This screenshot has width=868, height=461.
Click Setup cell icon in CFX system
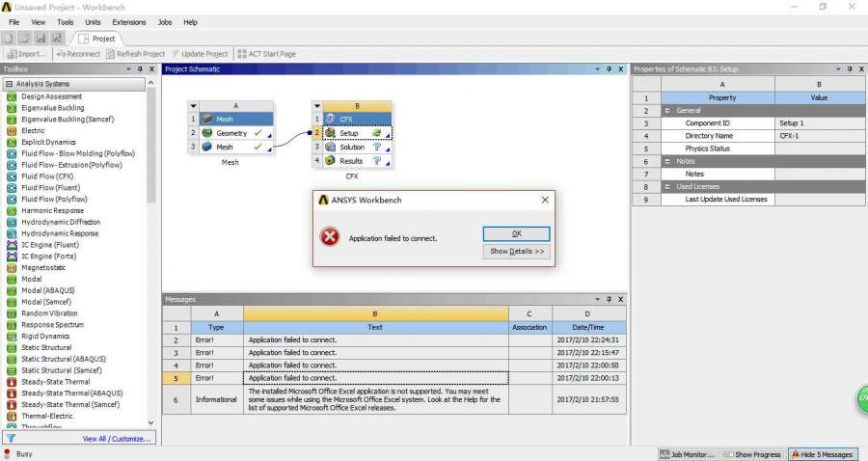click(x=331, y=133)
